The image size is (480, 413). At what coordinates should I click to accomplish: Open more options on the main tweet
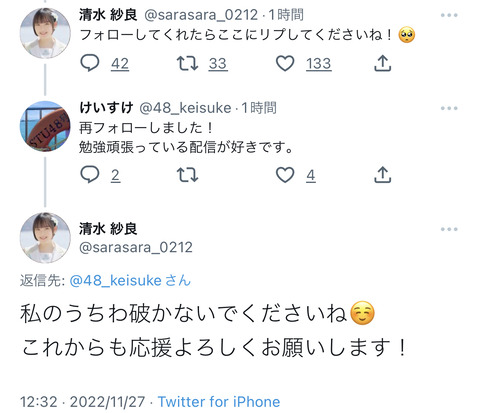449,229
